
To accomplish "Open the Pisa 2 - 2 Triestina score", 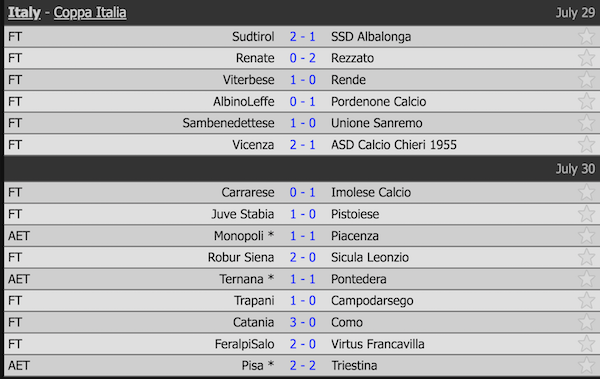I will coord(302,365).
